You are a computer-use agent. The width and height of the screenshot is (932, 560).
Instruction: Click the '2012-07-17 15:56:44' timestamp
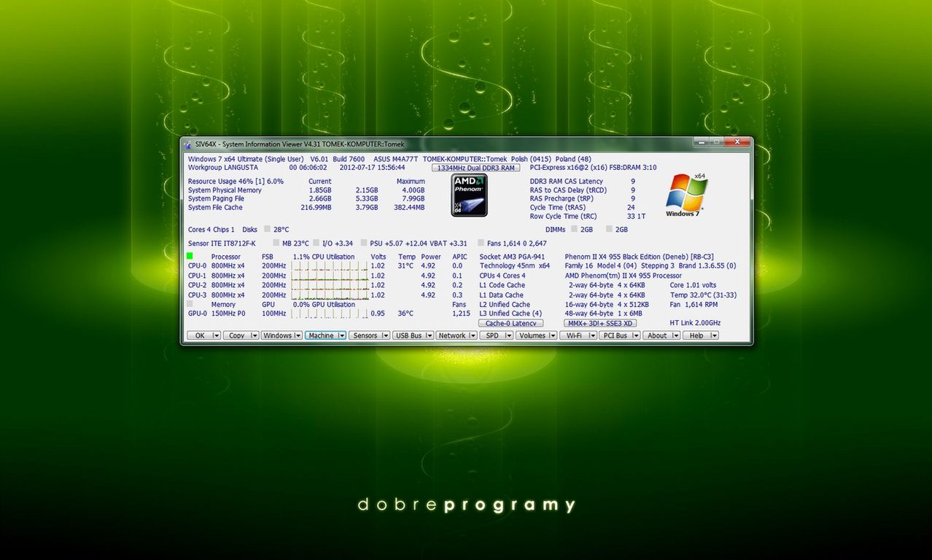372,167
